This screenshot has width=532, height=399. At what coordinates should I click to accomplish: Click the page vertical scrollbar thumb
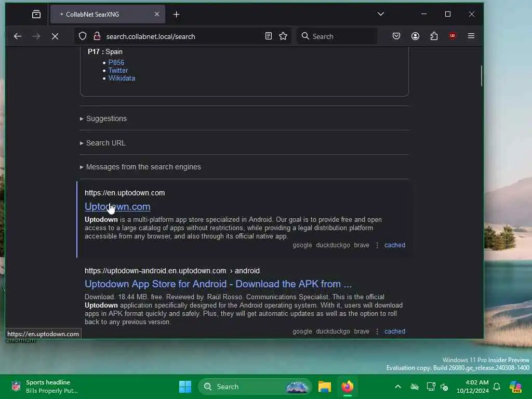(481, 76)
